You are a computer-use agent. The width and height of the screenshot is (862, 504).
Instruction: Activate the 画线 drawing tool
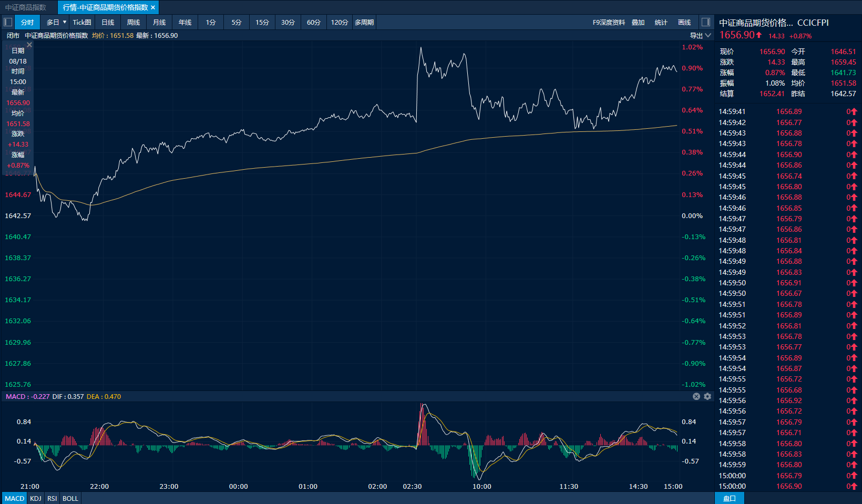point(684,22)
